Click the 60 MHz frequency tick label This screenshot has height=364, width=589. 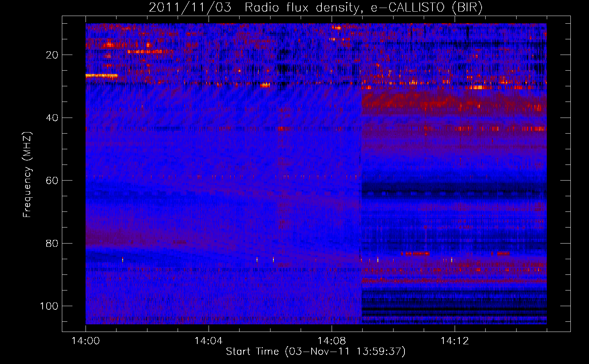[x=52, y=181]
